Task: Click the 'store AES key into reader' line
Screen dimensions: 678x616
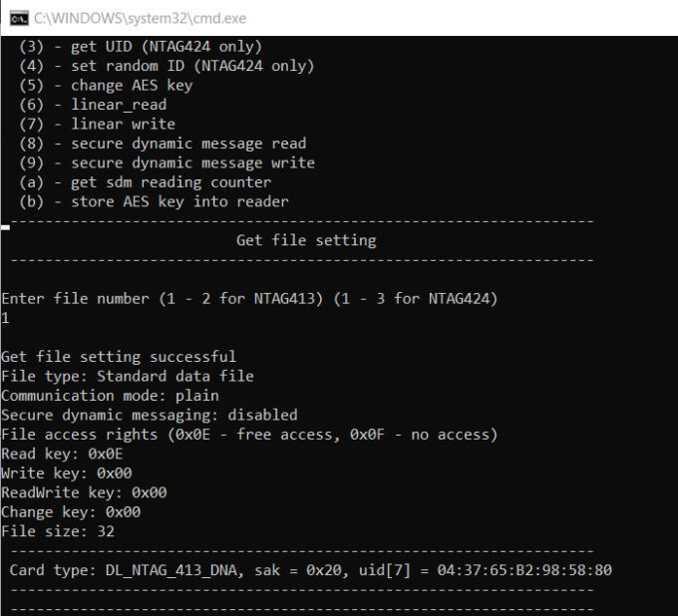Action: pyautogui.click(x=154, y=202)
